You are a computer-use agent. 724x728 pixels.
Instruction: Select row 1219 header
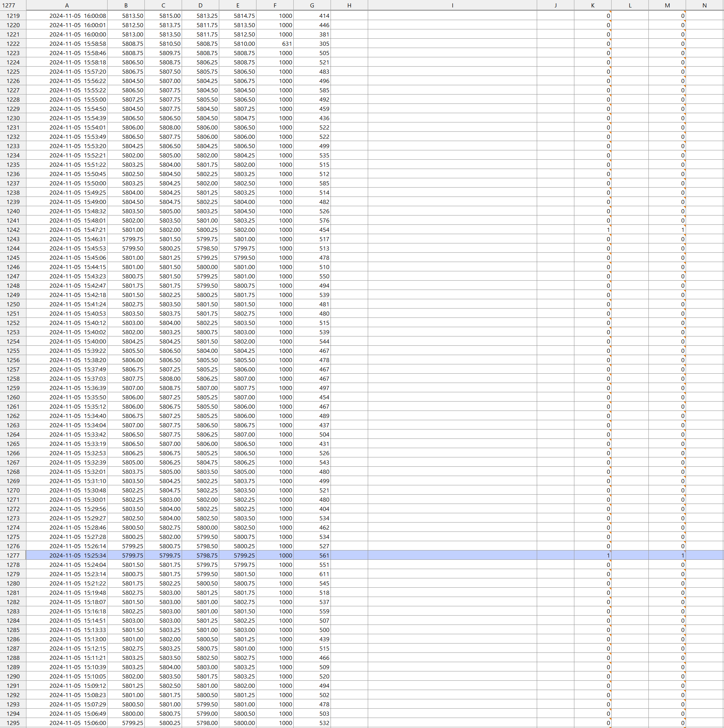(13, 16)
